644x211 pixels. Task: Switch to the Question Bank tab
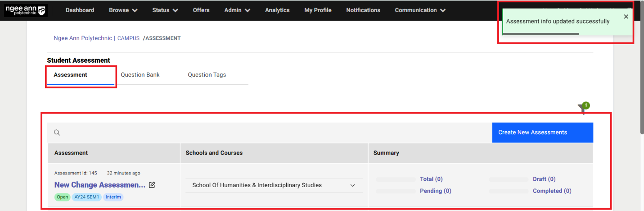tap(140, 75)
